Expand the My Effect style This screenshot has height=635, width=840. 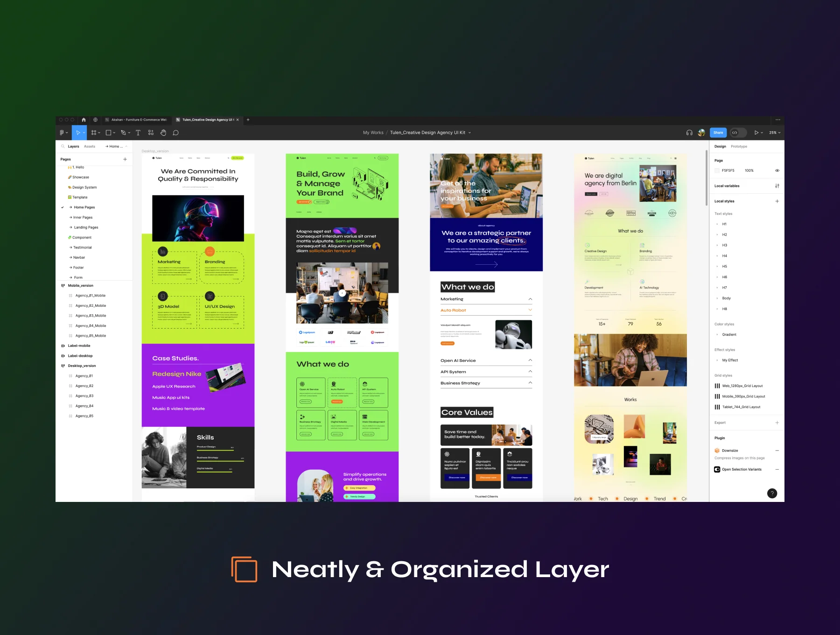coord(717,360)
